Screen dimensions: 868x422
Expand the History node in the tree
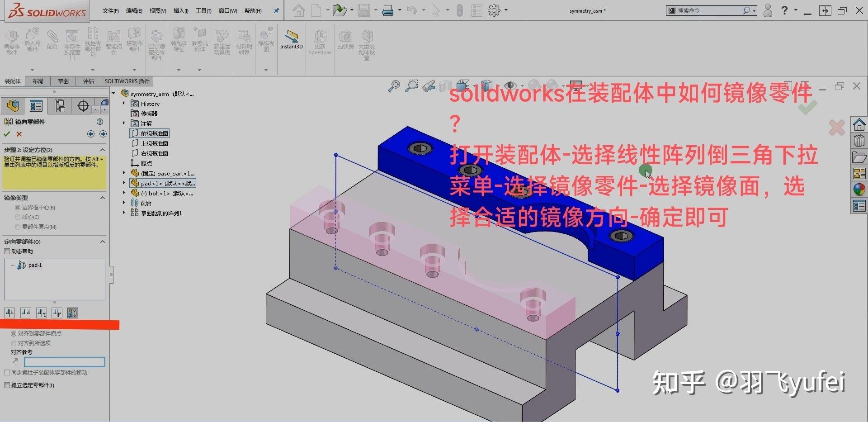click(x=124, y=104)
